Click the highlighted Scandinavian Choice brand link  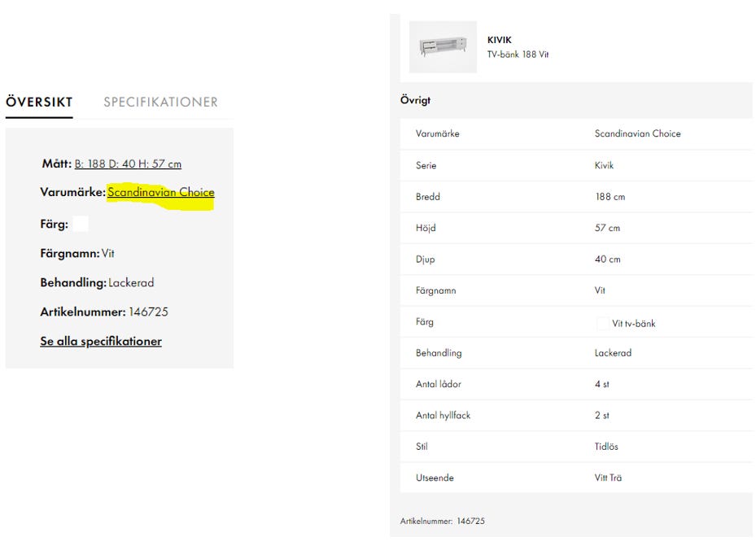pyautogui.click(x=160, y=193)
